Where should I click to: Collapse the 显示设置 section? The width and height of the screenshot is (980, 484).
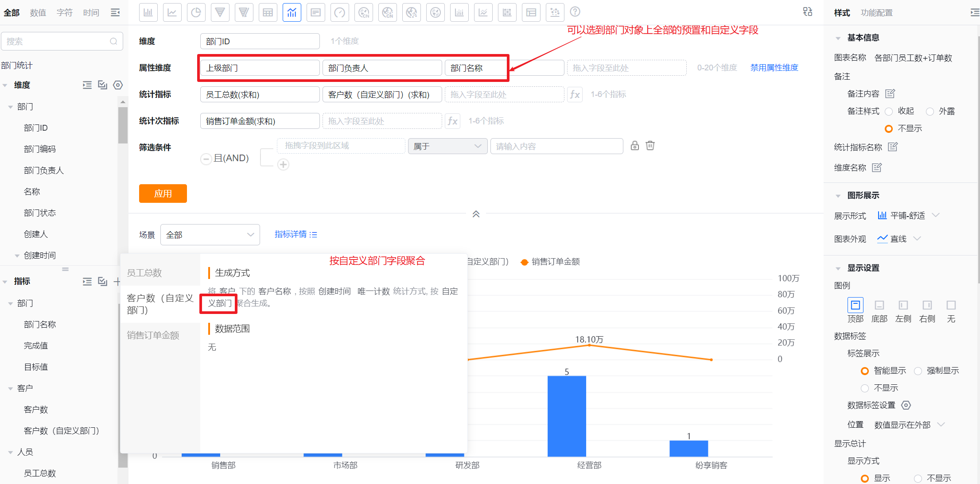838,268
